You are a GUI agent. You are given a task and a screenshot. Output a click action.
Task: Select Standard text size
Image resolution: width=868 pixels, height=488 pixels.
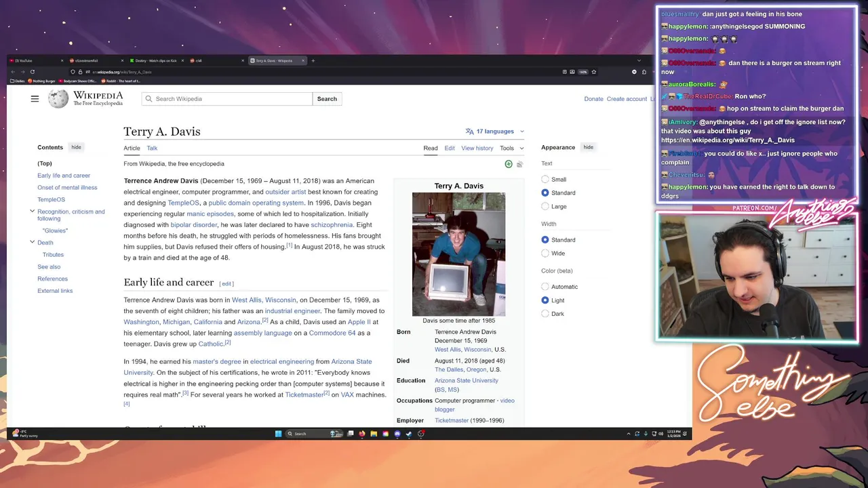click(545, 193)
